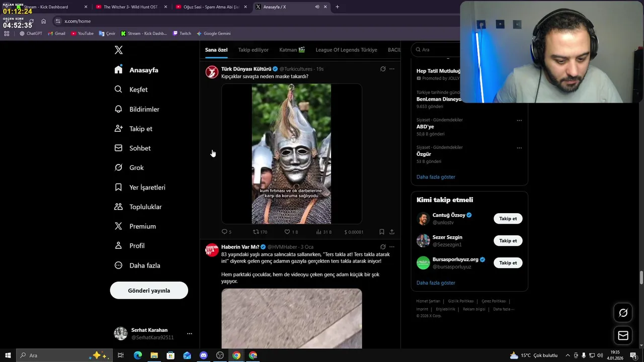Open Yer İşaretleri bookmarks

[x=140, y=187]
